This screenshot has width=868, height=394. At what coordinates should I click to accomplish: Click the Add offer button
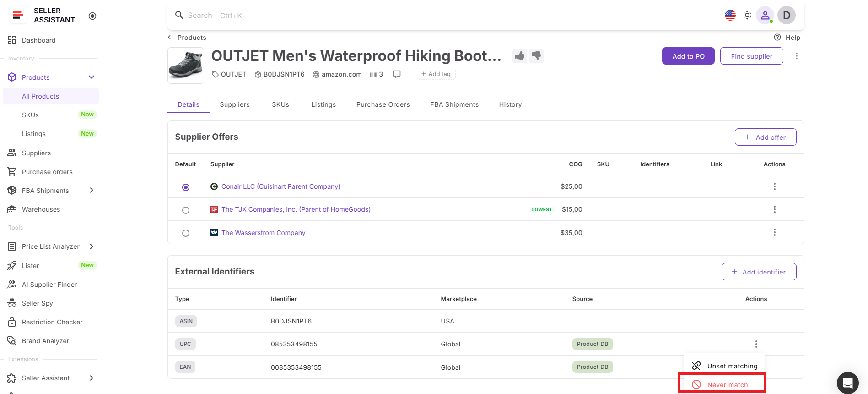coord(766,137)
